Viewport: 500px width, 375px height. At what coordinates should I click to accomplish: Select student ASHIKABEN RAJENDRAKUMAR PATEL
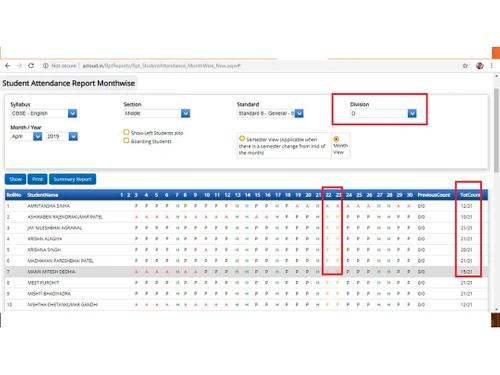coord(65,217)
